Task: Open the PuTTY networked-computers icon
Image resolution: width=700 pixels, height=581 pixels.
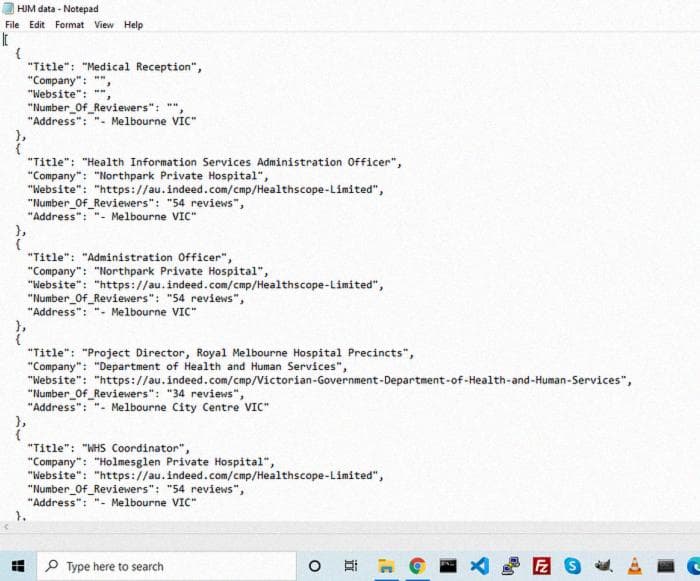Action: (x=510, y=566)
